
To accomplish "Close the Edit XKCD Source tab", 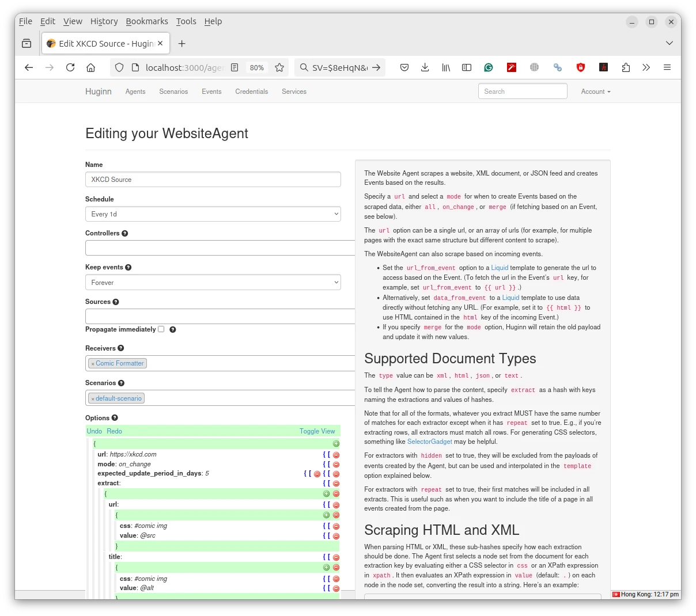I will [x=160, y=43].
